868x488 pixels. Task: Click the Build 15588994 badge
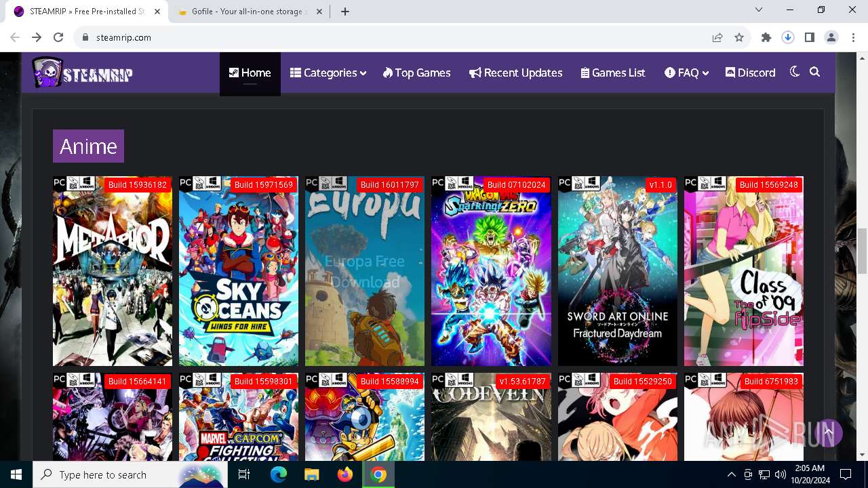[390, 382]
